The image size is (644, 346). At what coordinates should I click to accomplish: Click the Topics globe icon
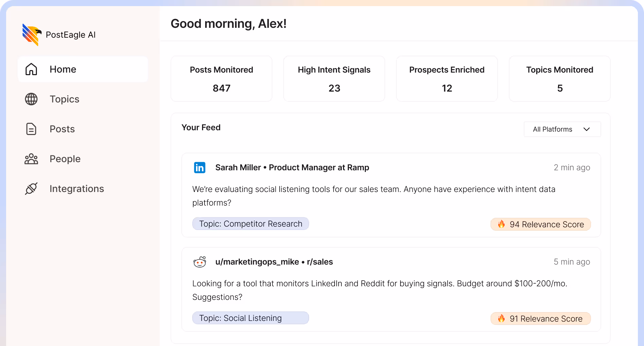(31, 99)
